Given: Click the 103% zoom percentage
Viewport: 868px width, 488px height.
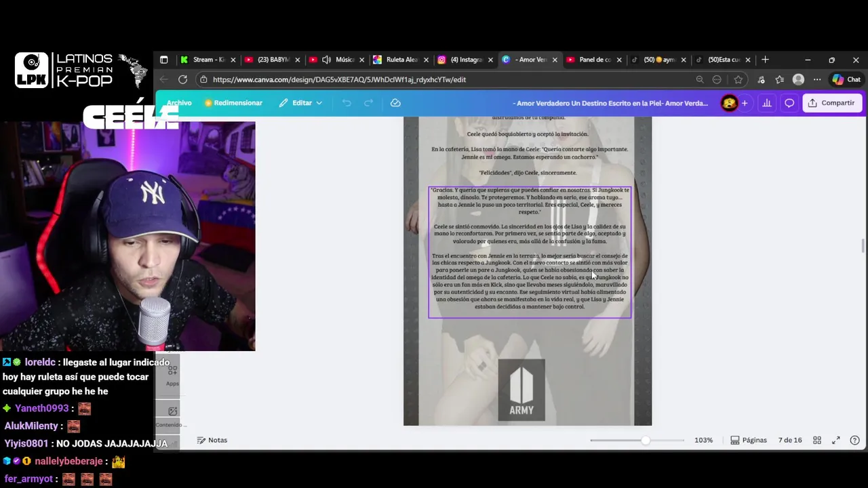Looking at the screenshot, I should [x=703, y=440].
